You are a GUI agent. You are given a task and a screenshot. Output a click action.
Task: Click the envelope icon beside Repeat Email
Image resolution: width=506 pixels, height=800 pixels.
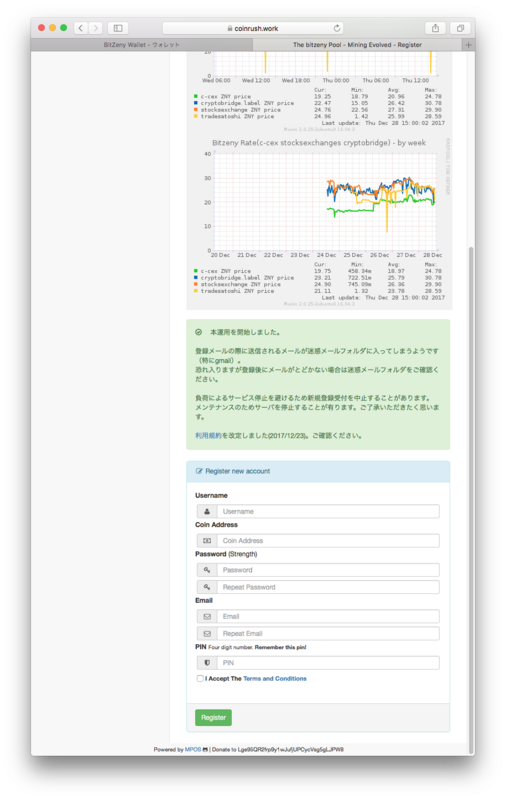click(207, 634)
